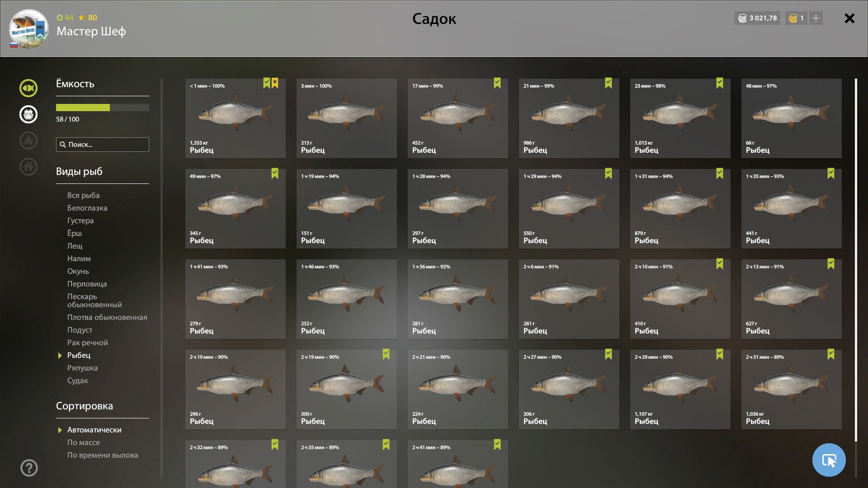This screenshot has height=488, width=868.
Task: Click the plus button to add gold
Action: (816, 18)
